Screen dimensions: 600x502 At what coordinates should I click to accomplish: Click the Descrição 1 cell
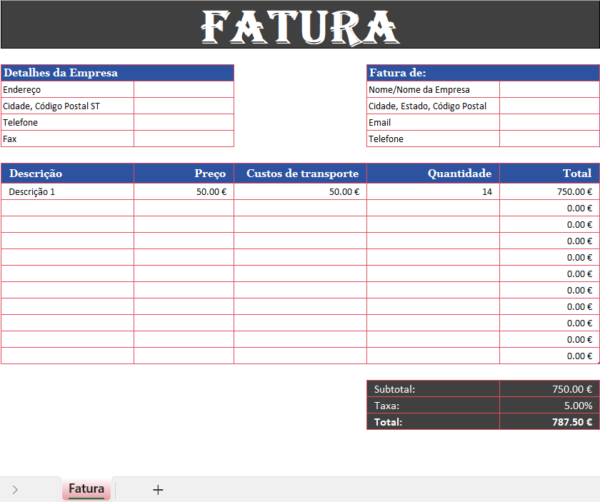(x=68, y=192)
